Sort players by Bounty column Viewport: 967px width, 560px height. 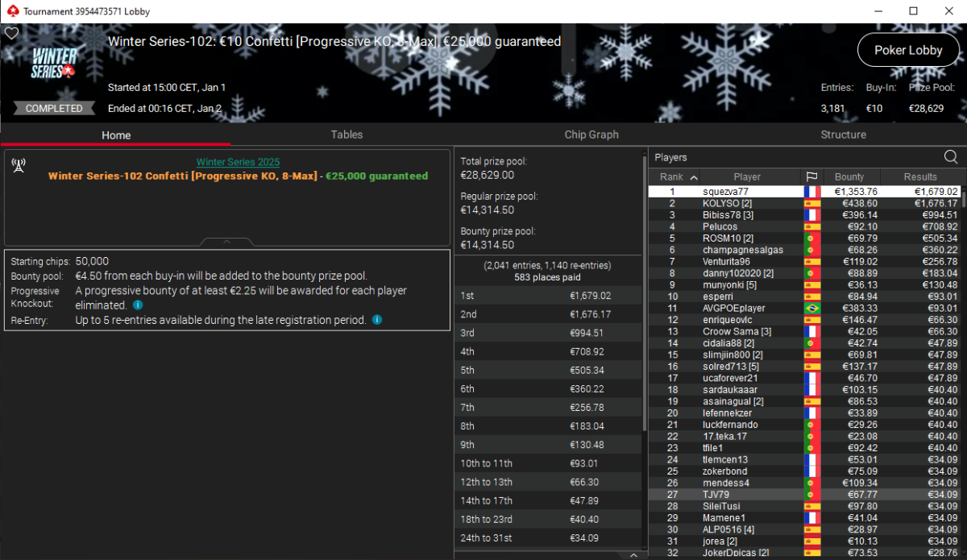pos(849,177)
